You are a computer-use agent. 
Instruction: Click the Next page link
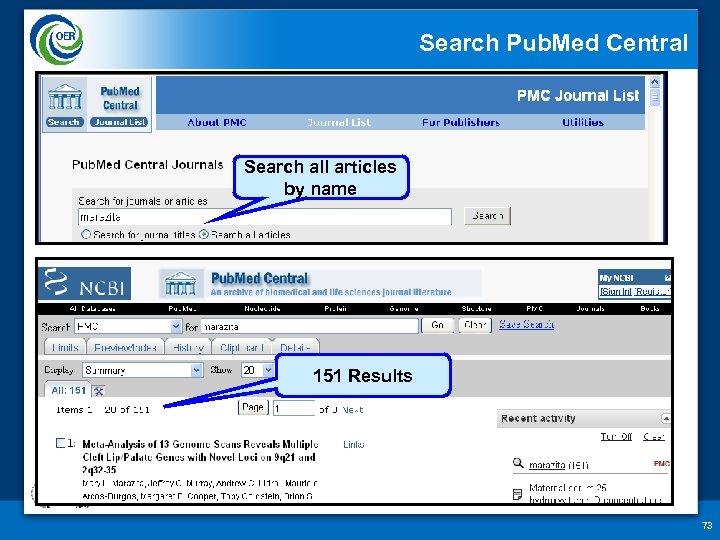353,410
